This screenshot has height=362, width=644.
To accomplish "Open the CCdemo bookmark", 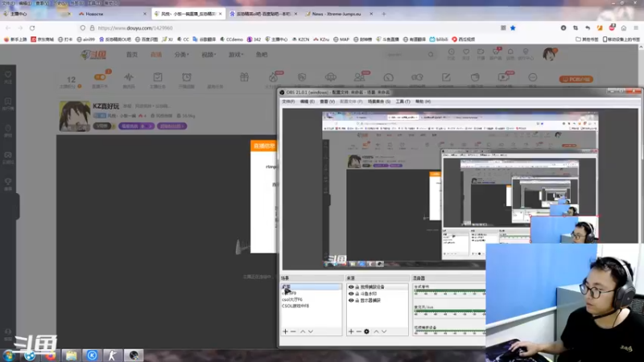I will tap(232, 39).
